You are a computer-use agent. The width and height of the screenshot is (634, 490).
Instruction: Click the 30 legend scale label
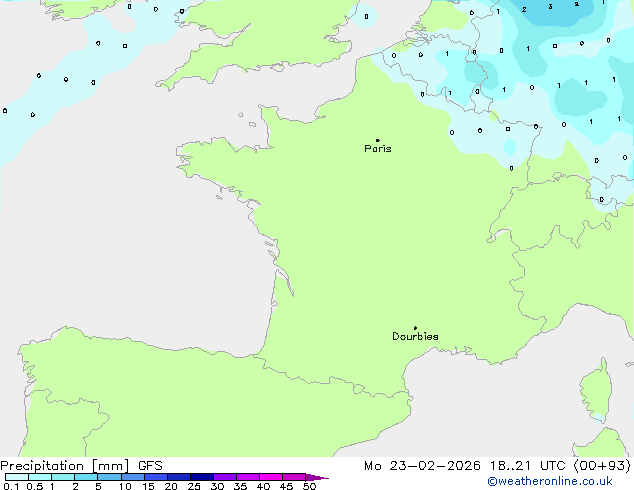point(217,486)
